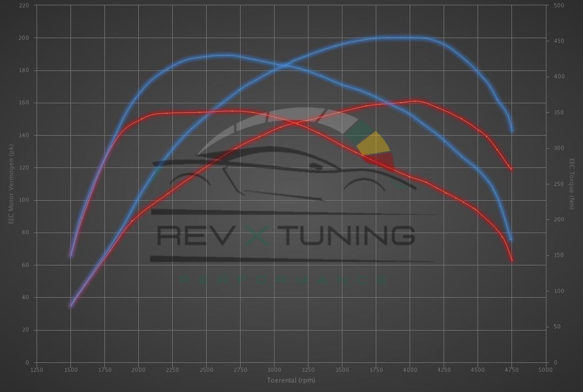Click the red power curve peak near 4000 rpm
The width and height of the screenshot is (583, 392).
[x=416, y=101]
